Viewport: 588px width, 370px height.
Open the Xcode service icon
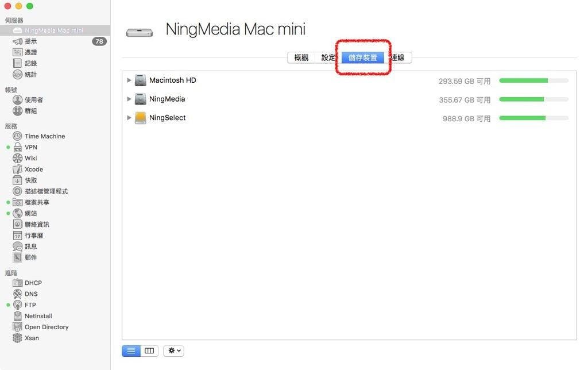tap(18, 169)
